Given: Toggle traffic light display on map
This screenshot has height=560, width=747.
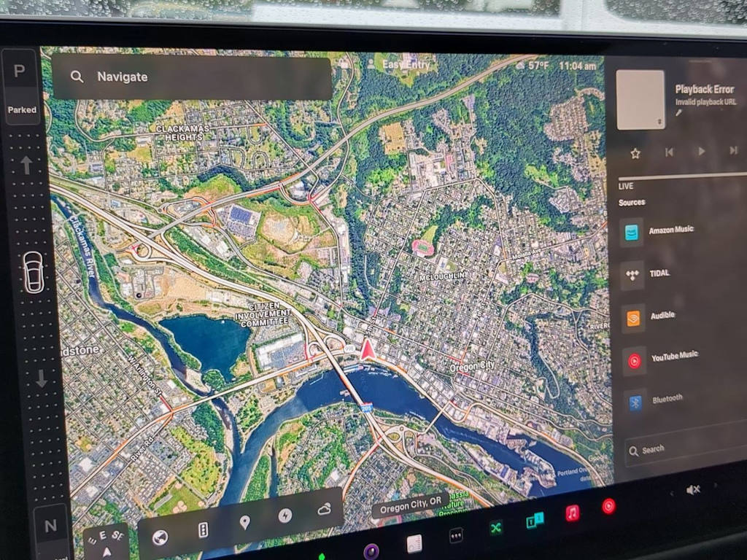Looking at the screenshot, I should coord(203,530).
